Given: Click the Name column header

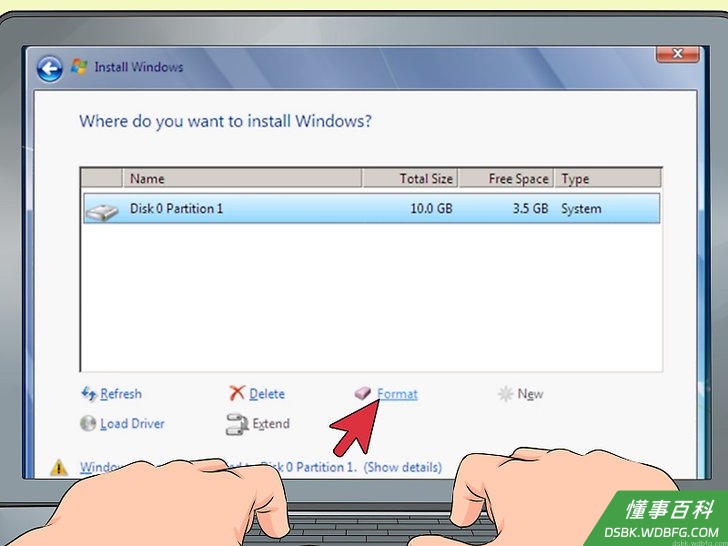Looking at the screenshot, I should pos(242,178).
